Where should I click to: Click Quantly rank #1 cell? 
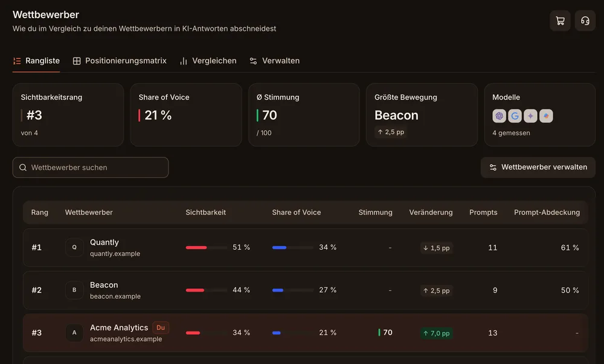tap(37, 247)
